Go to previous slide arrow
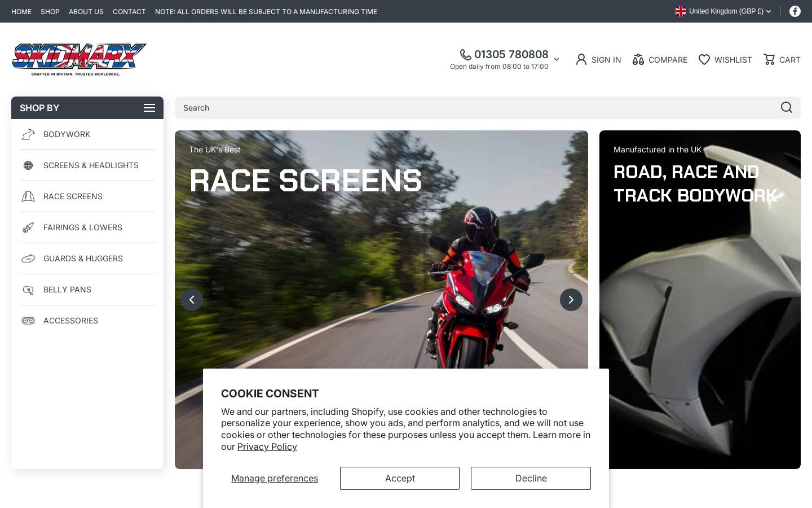 pos(192,300)
